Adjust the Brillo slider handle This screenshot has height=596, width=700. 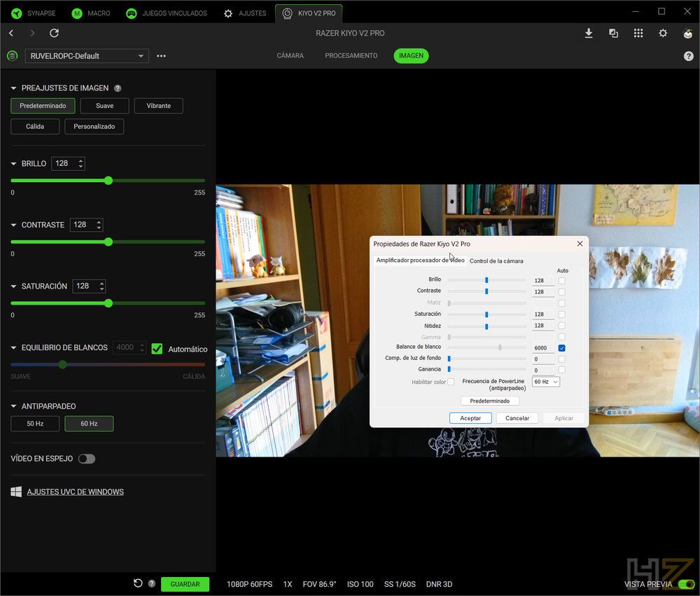pyautogui.click(x=108, y=181)
